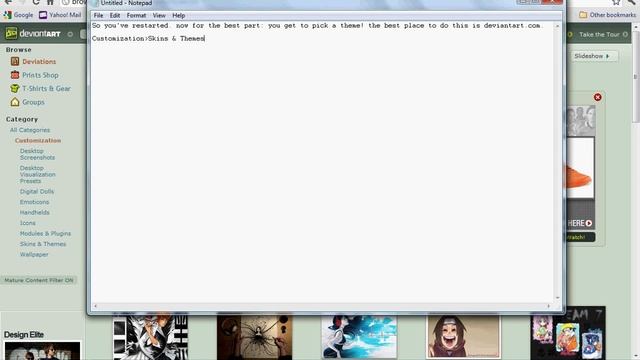This screenshot has height=360, width=640.
Task: Click the bookmark star icon
Action: pos(616,2)
